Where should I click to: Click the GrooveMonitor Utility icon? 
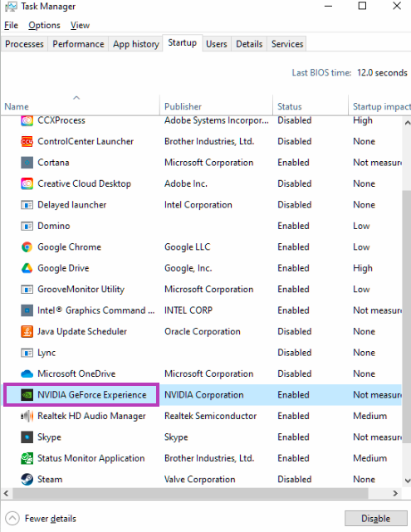click(27, 290)
